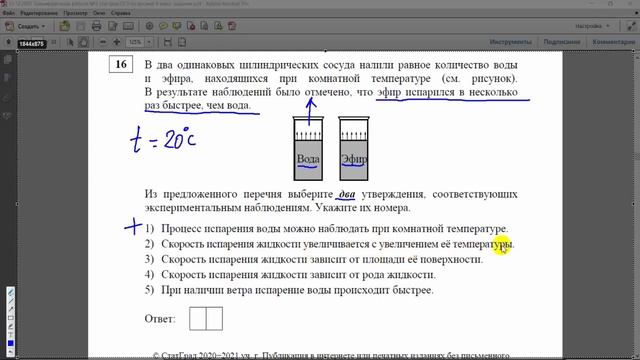The width and height of the screenshot is (640, 360).
Task: Click statement 4 about рода жидкости
Action: click(290, 275)
